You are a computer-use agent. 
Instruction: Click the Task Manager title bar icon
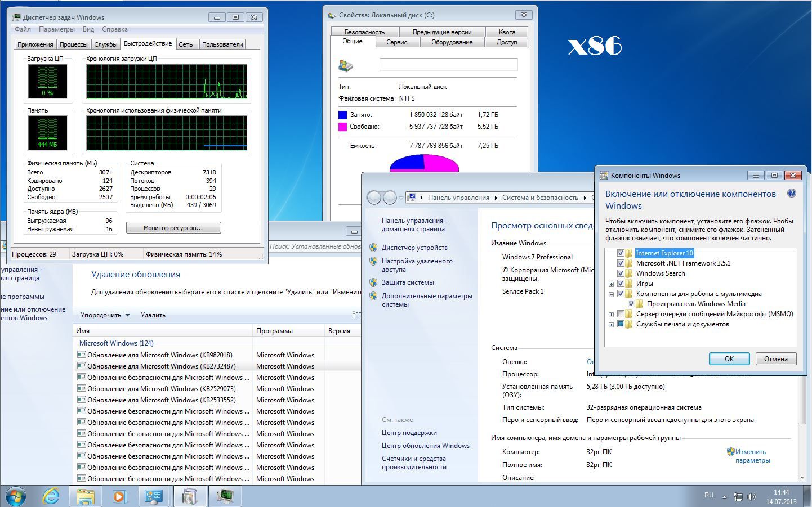click(16, 17)
